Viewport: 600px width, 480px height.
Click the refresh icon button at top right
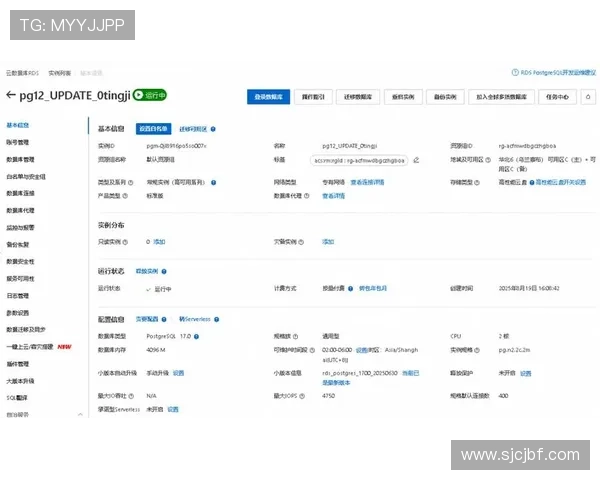click(x=588, y=97)
